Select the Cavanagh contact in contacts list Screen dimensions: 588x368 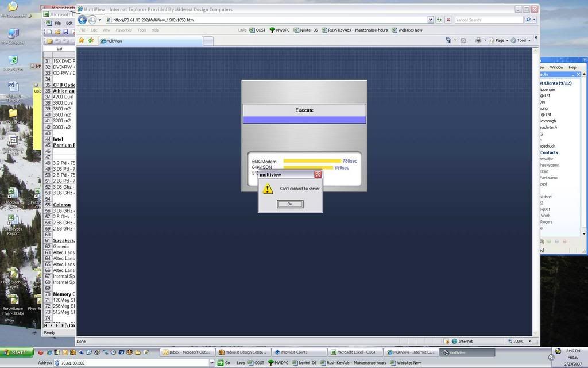point(548,121)
